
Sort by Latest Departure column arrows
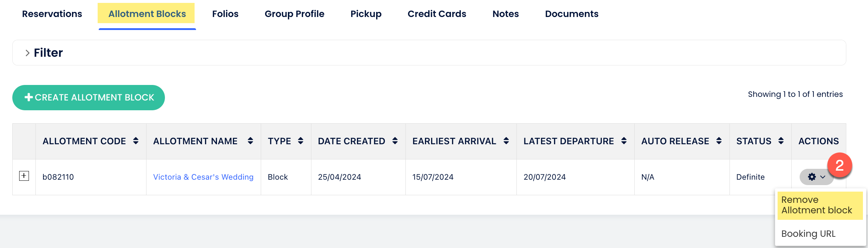tap(624, 141)
